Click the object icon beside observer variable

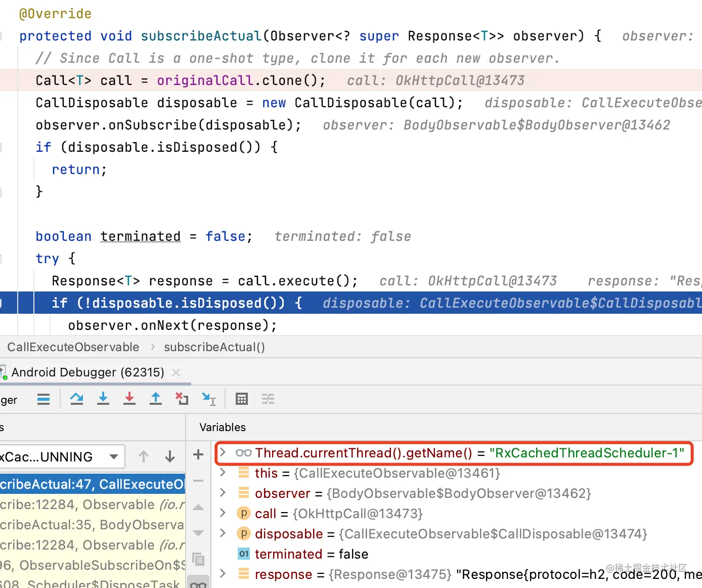(x=244, y=493)
